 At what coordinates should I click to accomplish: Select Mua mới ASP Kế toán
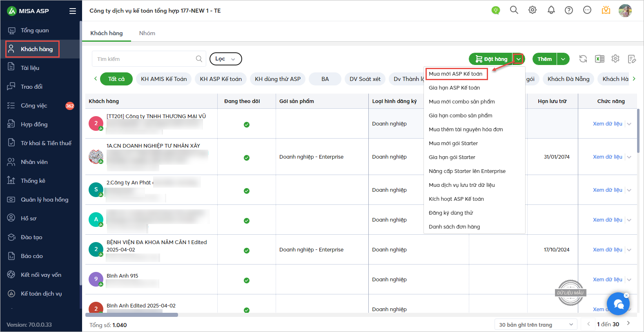(456, 74)
